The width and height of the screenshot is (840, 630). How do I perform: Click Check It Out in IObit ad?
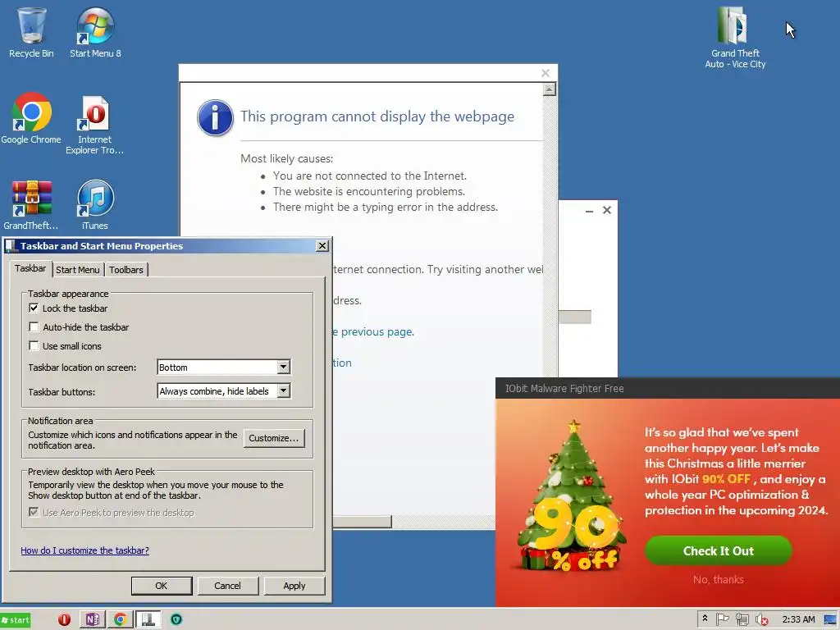point(718,550)
